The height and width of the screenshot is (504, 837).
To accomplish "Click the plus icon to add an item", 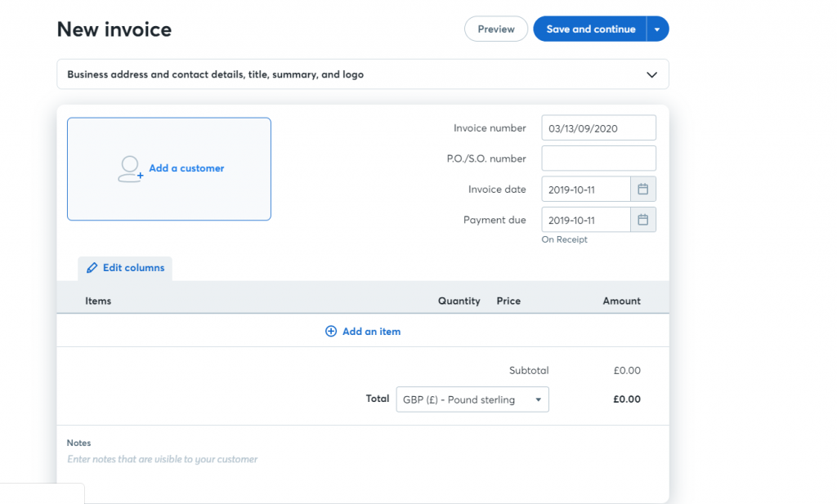I will pyautogui.click(x=331, y=331).
